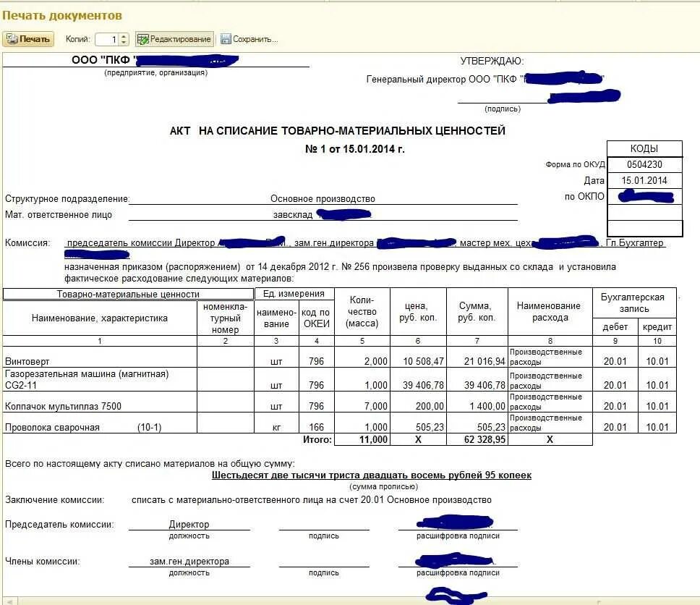Image resolution: width=700 pixels, height=605 pixels.
Task: Click the Редактирование pencil icon
Action: coord(143,39)
